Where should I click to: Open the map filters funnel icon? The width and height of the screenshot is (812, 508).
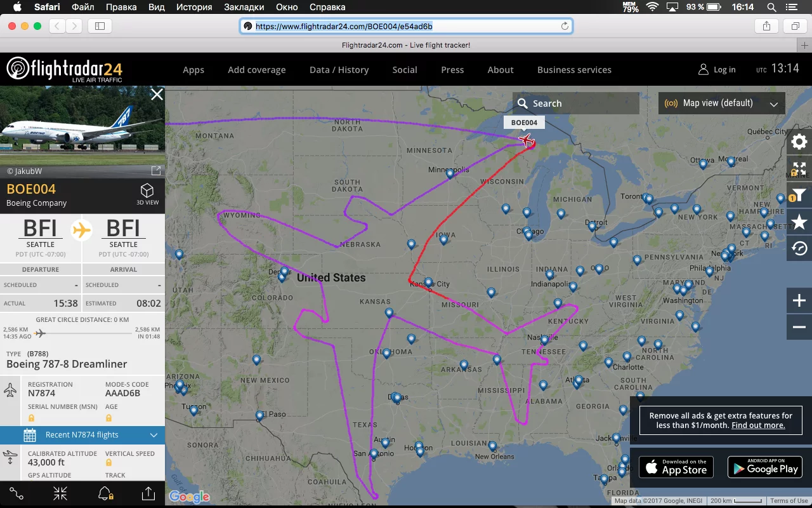pyautogui.click(x=799, y=196)
